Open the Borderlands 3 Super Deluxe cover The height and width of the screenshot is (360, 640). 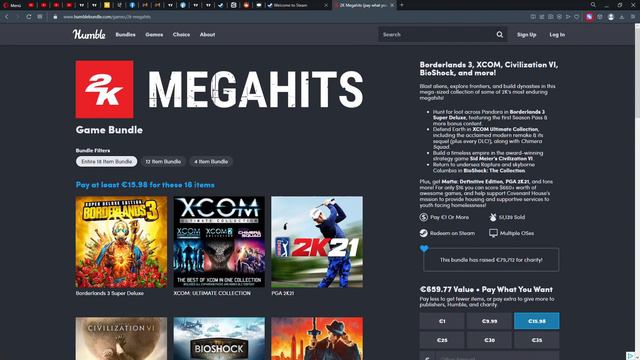(x=121, y=242)
